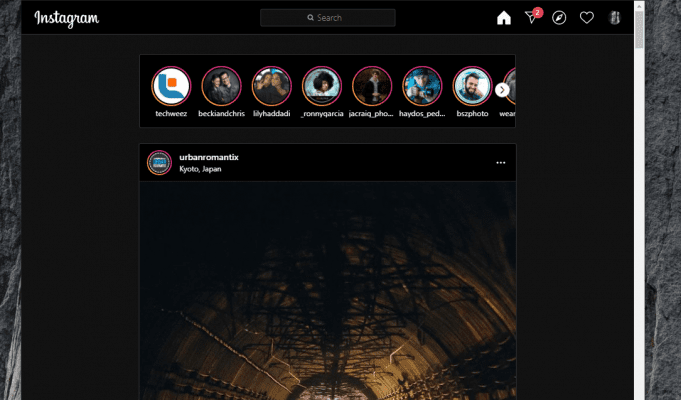Click the page vertical scrollbar thumb
This screenshot has width=681, height=400.
(639, 30)
